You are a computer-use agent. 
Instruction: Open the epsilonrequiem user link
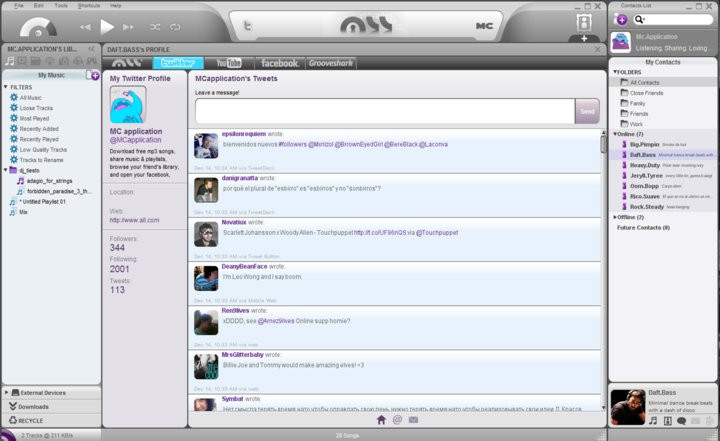point(243,134)
